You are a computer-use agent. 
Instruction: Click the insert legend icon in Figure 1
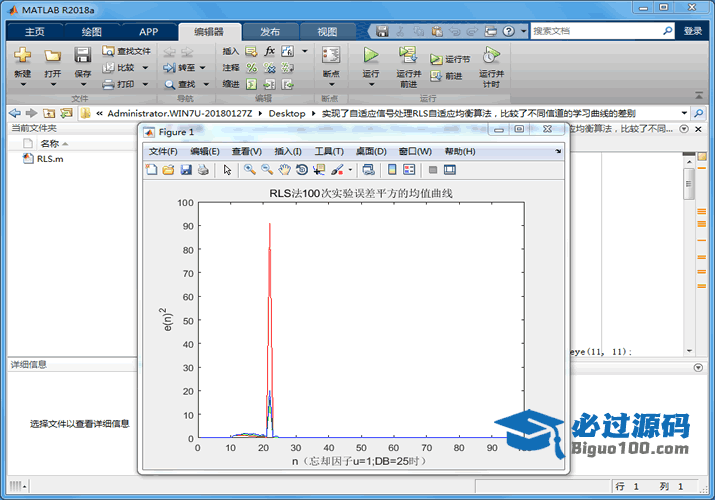pyautogui.click(x=409, y=170)
